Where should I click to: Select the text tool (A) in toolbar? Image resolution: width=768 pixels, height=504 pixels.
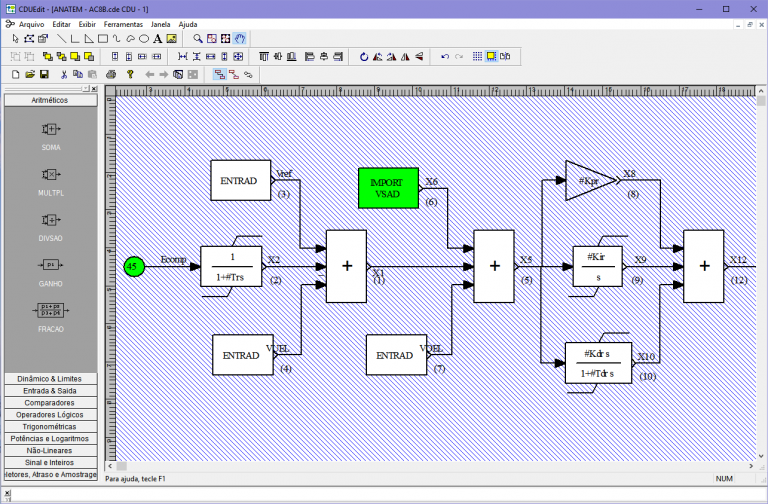click(158, 39)
